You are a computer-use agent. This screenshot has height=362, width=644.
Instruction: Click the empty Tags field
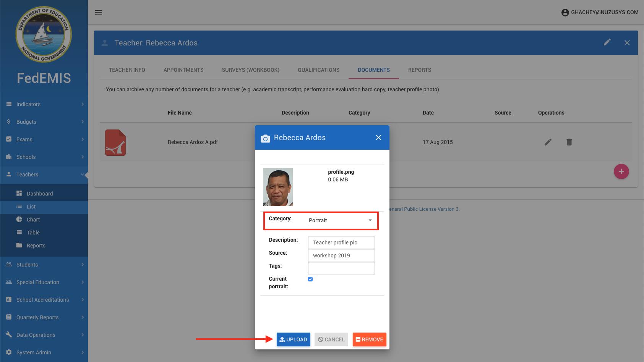pos(341,268)
